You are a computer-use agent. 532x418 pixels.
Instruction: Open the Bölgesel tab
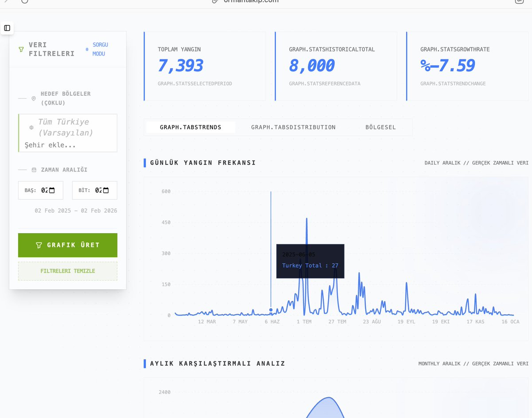click(x=381, y=127)
